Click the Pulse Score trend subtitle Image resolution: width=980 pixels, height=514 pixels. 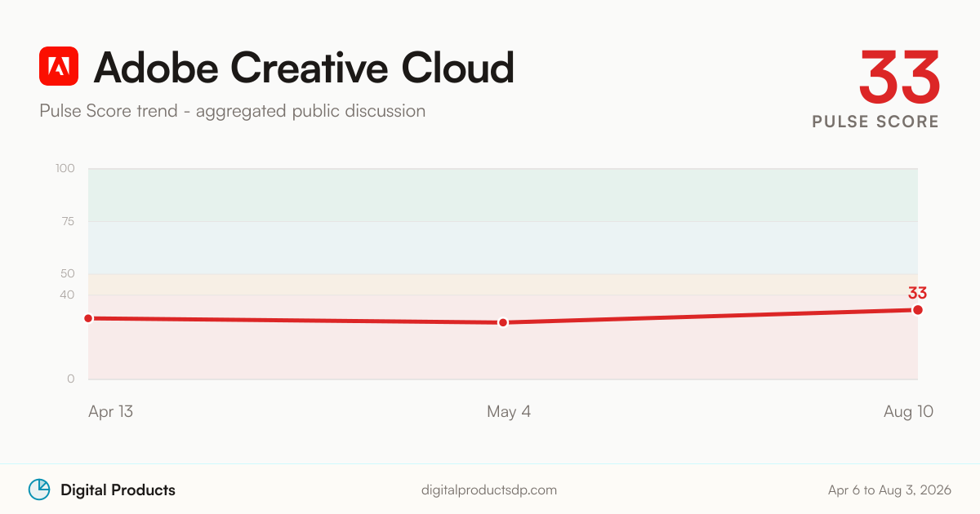(232, 111)
